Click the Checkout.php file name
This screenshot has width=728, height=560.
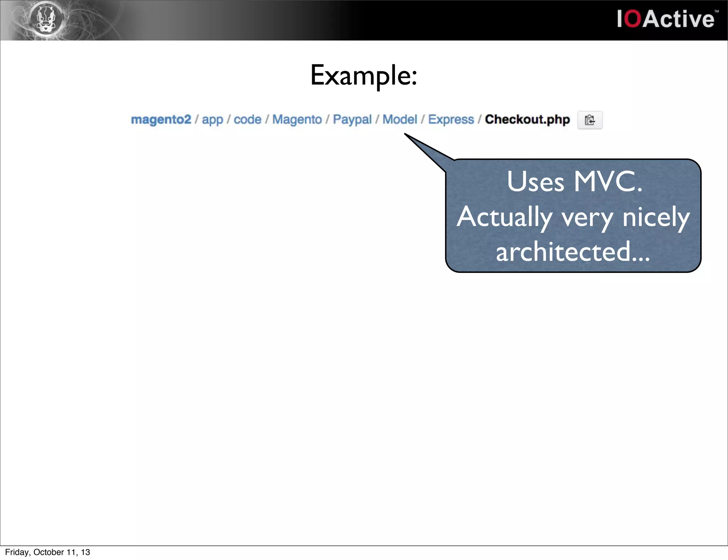point(527,120)
